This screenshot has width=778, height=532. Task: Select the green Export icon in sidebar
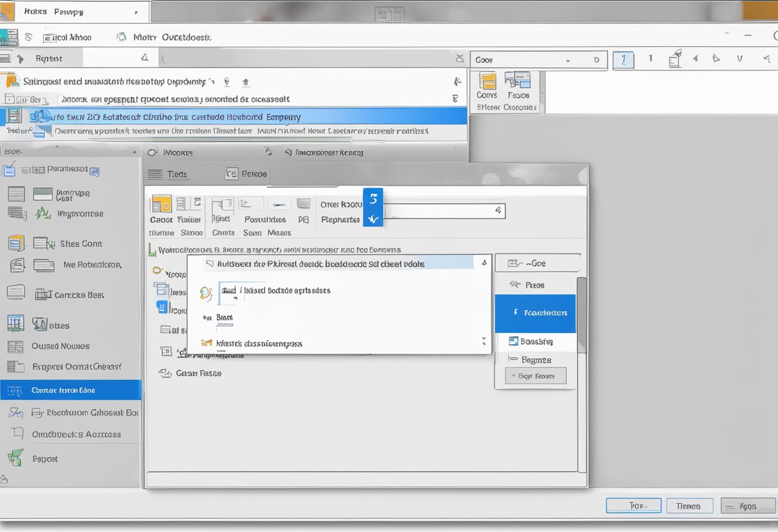[15, 458]
